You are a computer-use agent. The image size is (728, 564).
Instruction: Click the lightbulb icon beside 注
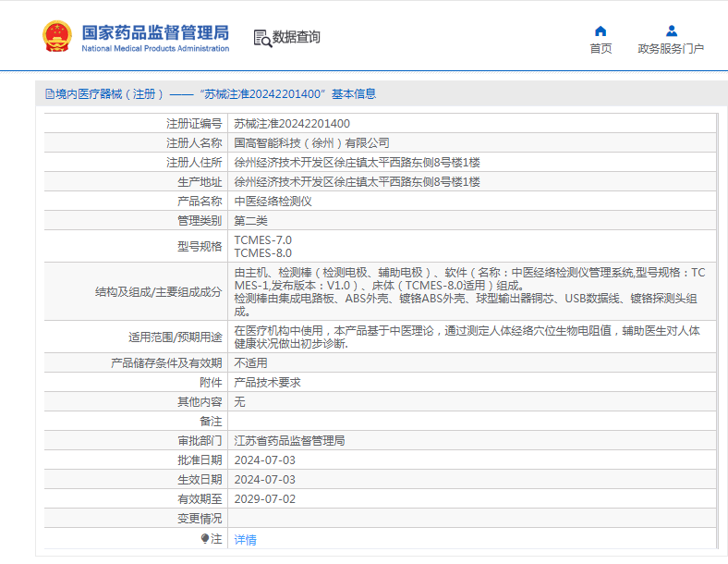[x=205, y=538]
